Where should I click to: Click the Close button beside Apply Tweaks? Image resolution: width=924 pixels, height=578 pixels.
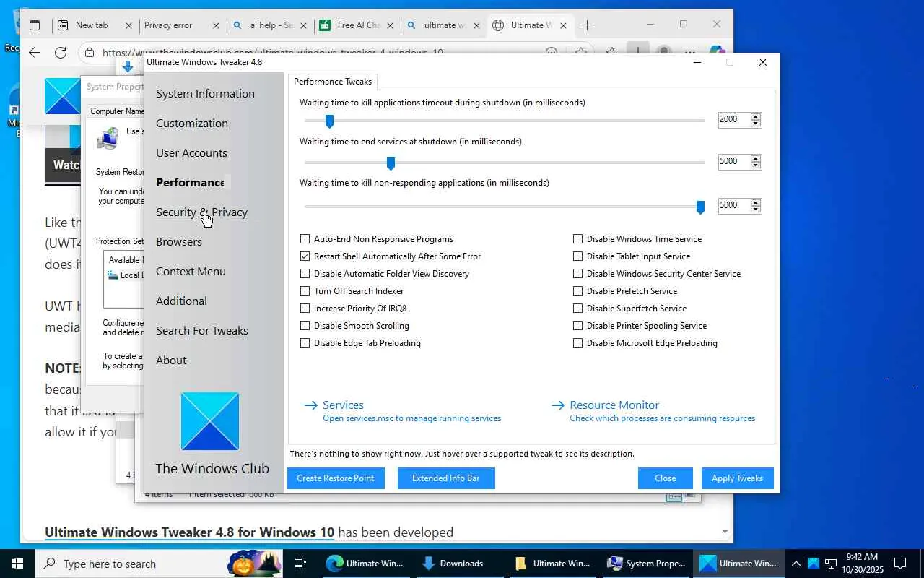pyautogui.click(x=666, y=478)
